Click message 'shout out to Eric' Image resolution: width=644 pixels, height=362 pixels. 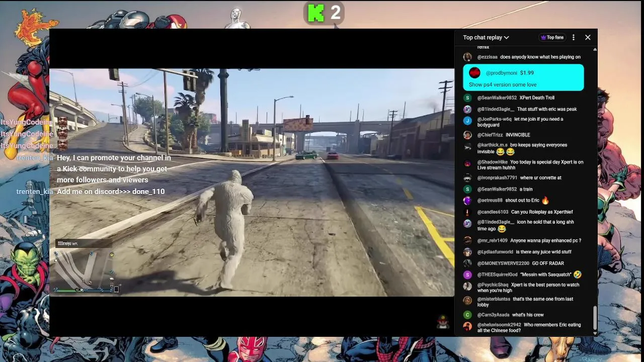pos(522,201)
